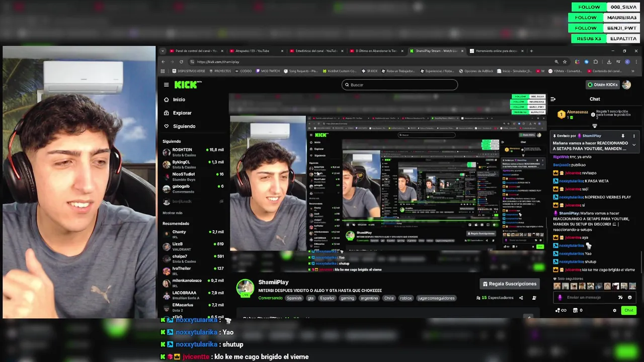Click the argentina stream tag
This screenshot has width=644, height=362.
(x=369, y=298)
